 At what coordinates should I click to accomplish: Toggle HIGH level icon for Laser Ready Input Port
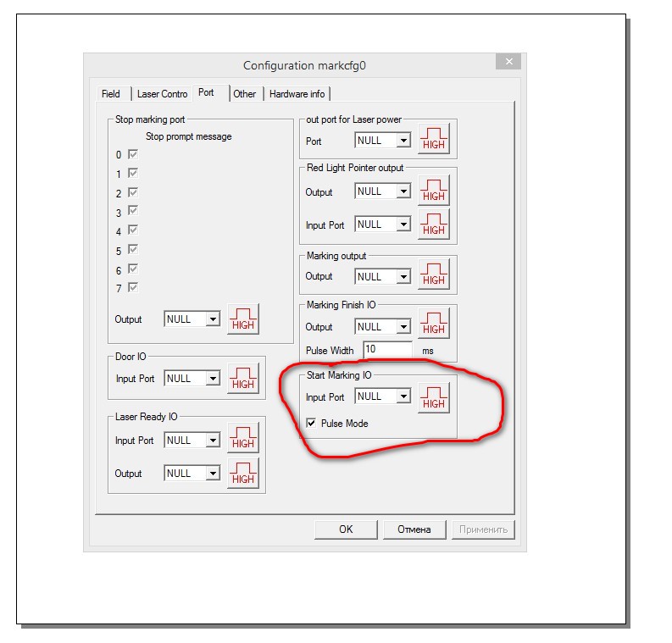[242, 440]
